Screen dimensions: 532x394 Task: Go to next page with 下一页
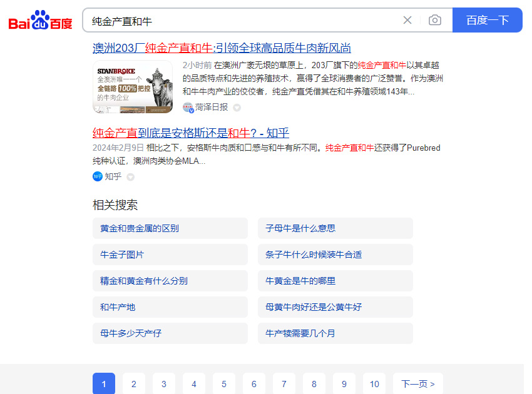point(417,383)
